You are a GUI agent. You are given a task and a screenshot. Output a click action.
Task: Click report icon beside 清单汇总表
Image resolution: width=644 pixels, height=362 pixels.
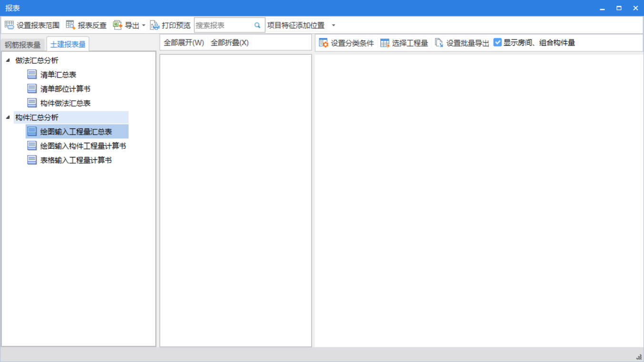click(x=32, y=74)
